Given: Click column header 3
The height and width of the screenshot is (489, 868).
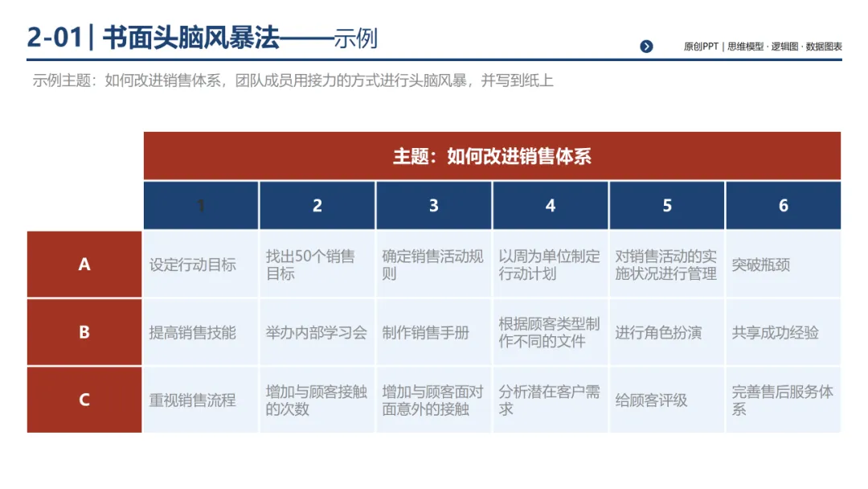Looking at the screenshot, I should pyautogui.click(x=433, y=205).
